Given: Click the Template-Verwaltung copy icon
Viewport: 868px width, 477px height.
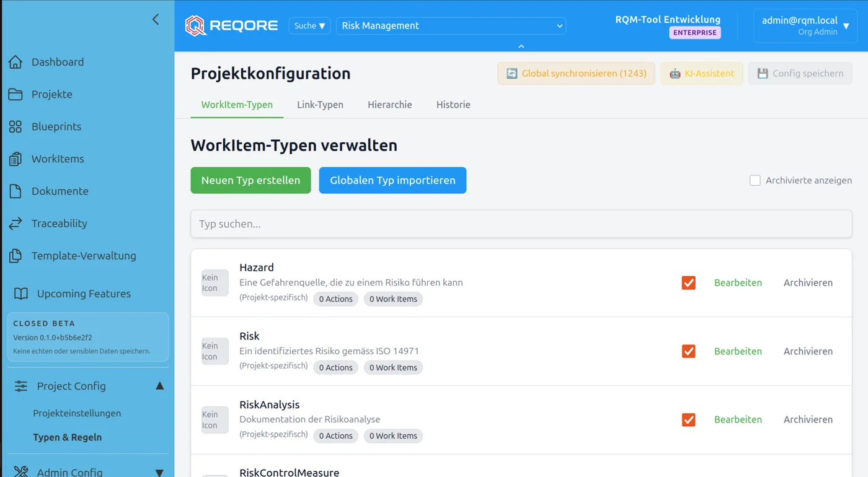Looking at the screenshot, I should [x=15, y=255].
